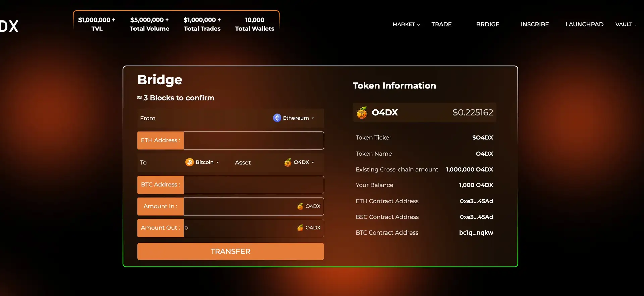Click the O4DX token icon beside Asset
This screenshot has width=644, height=296.
click(288, 163)
